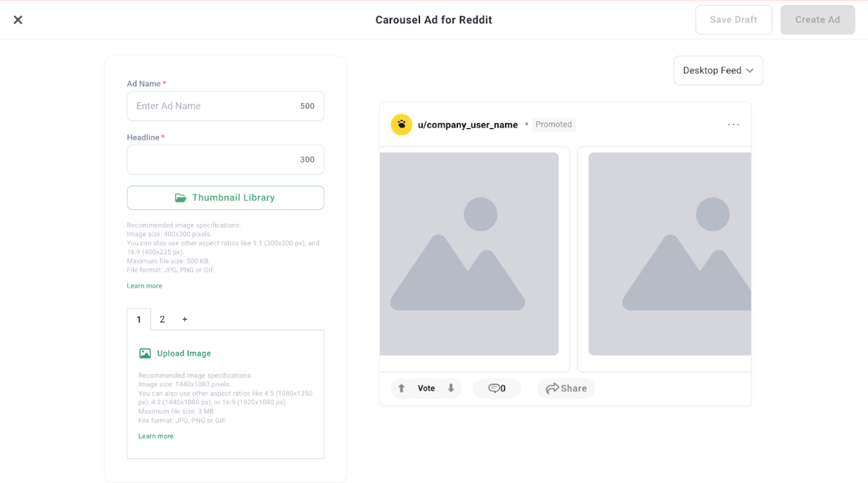The image size is (868, 483).
Task: Click the upvote arrow on the ad preview
Action: click(x=400, y=388)
